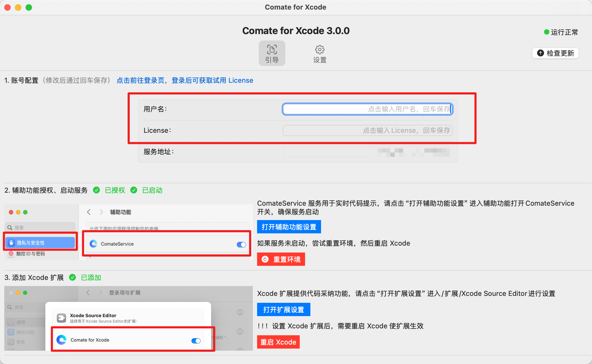Select 隐私与安全性 in the sidebar thumbnail

(40, 242)
